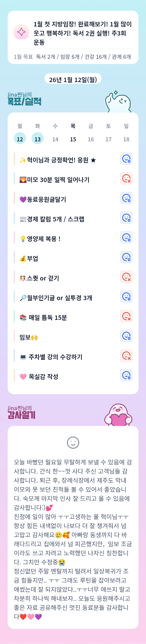Click smiley status icon for 혁이님과 긍정확언
Viewport: 146px width, 644px height.
click(126, 159)
